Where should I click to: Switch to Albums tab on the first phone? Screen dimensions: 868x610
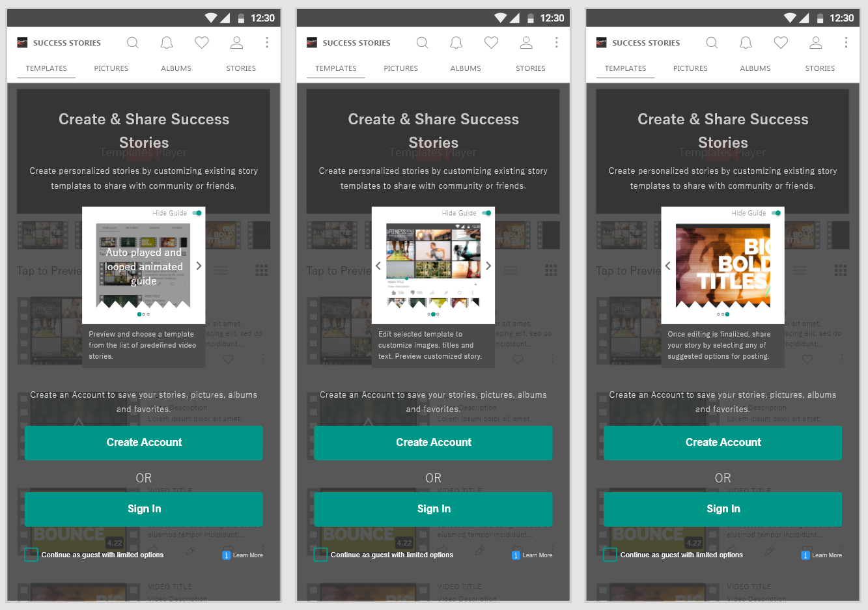(x=176, y=68)
